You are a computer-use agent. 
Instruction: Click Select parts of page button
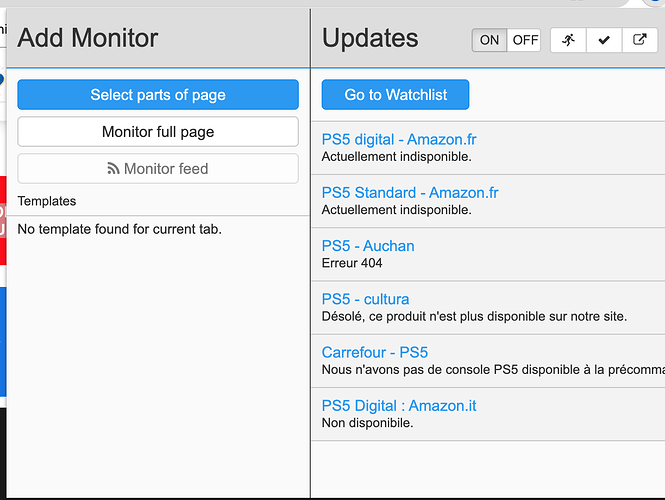tap(158, 95)
